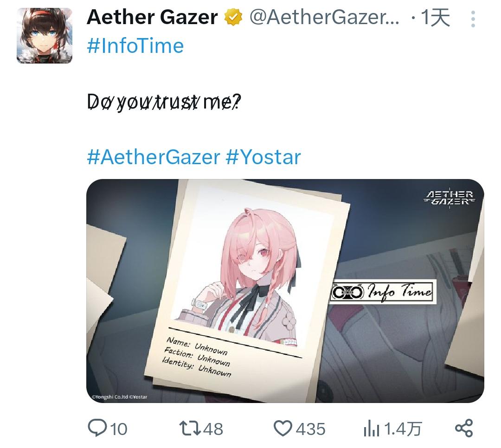Viewport: 501px width, 448px height.
Task: Click the @AetherGazer handle
Action: [x=324, y=17]
